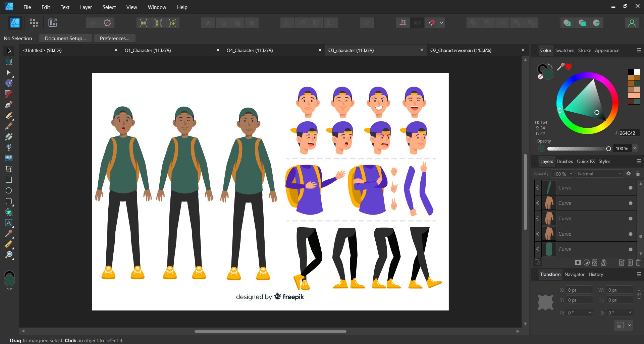
Task: Select the Rectangle shape tool
Action: pos(9,180)
